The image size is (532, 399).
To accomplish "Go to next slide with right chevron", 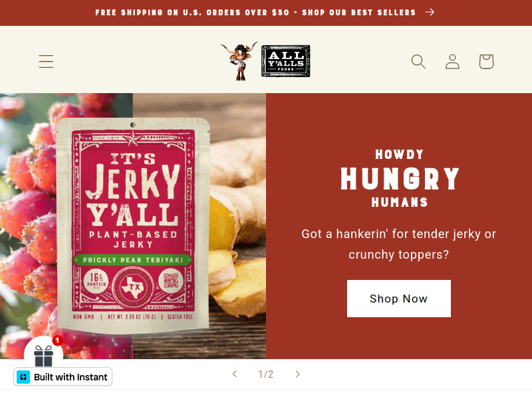I will (x=297, y=374).
